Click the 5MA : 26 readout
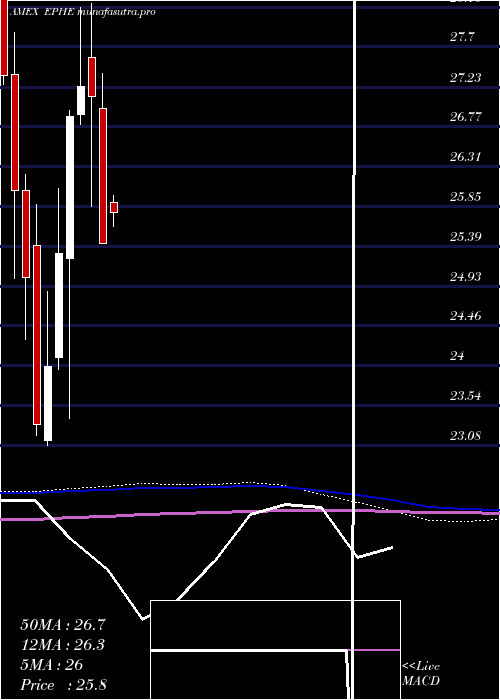500x700 pixels. pyautogui.click(x=52, y=665)
